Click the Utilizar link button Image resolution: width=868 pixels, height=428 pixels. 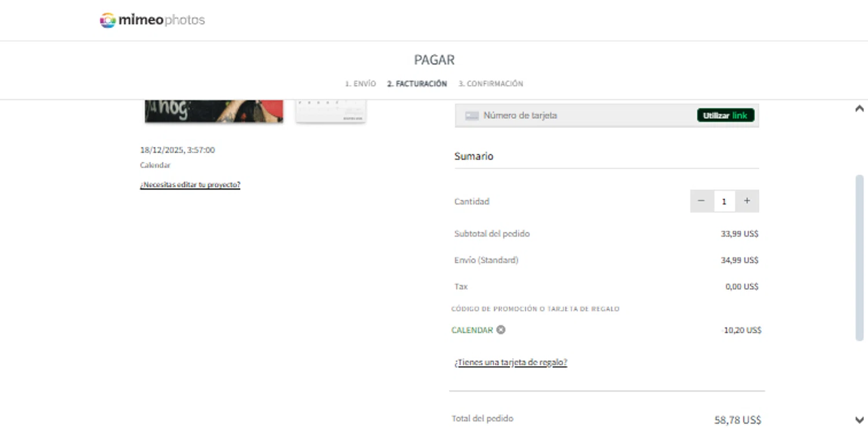726,115
